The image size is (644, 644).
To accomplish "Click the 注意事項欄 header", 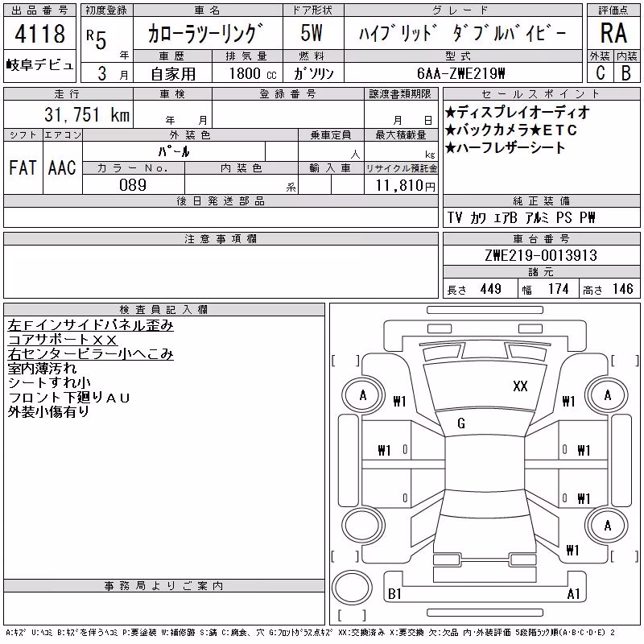I will [x=221, y=238].
